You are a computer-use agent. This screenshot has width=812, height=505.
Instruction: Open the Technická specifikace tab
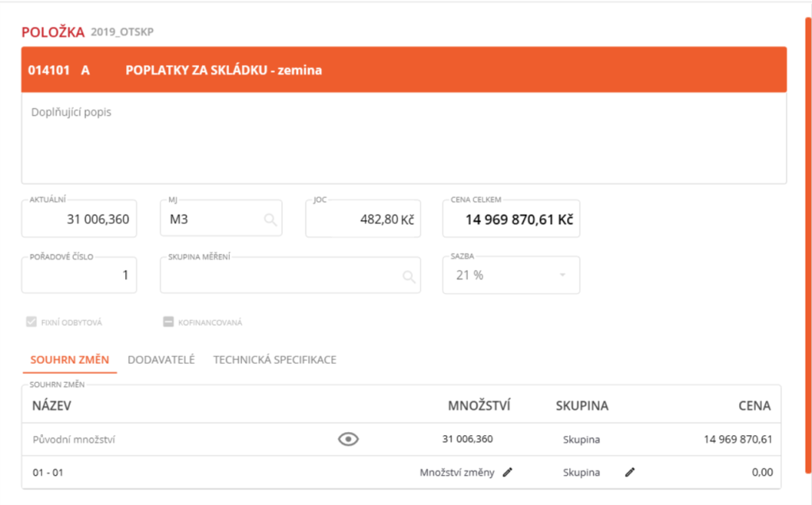pos(274,359)
